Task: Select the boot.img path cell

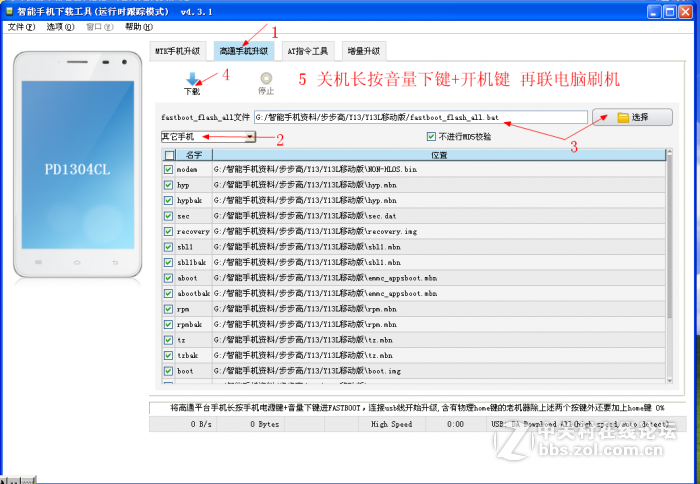Action: (x=439, y=371)
